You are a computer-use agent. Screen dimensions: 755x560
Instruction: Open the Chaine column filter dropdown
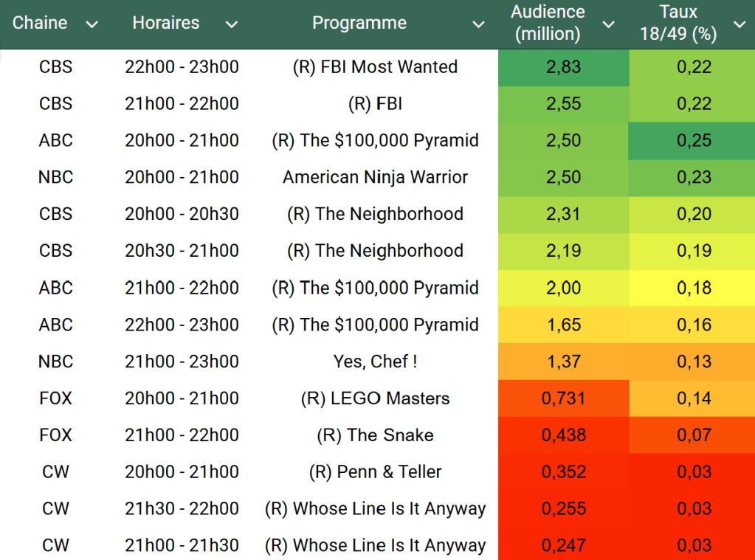pos(92,25)
